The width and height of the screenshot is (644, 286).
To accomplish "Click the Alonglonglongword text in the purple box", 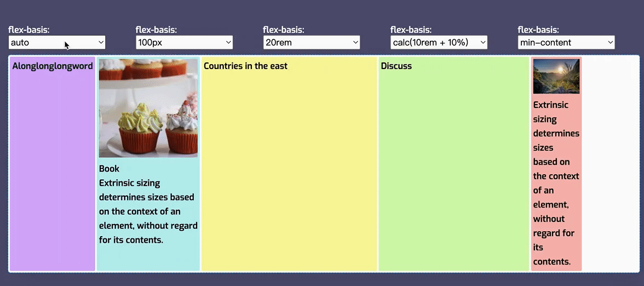I will click(53, 66).
